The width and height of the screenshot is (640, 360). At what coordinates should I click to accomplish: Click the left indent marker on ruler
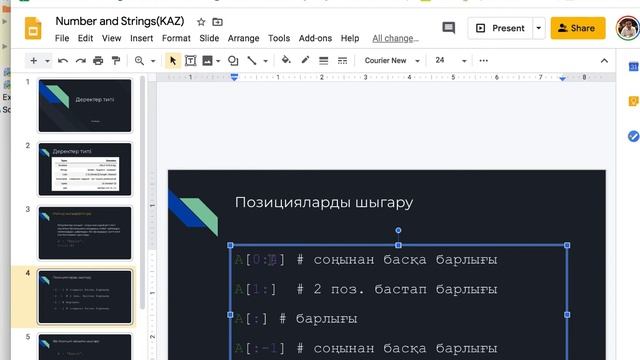234,77
